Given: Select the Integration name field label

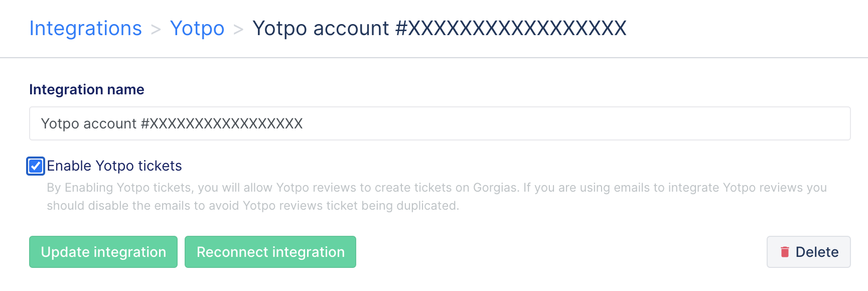Looking at the screenshot, I should (87, 89).
